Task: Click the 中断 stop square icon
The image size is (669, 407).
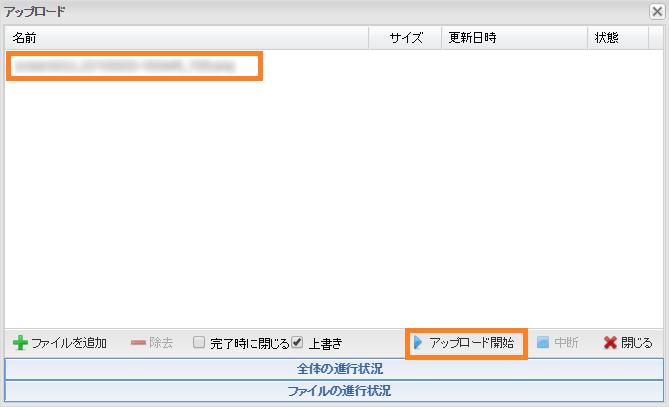Action: pyautogui.click(x=543, y=343)
